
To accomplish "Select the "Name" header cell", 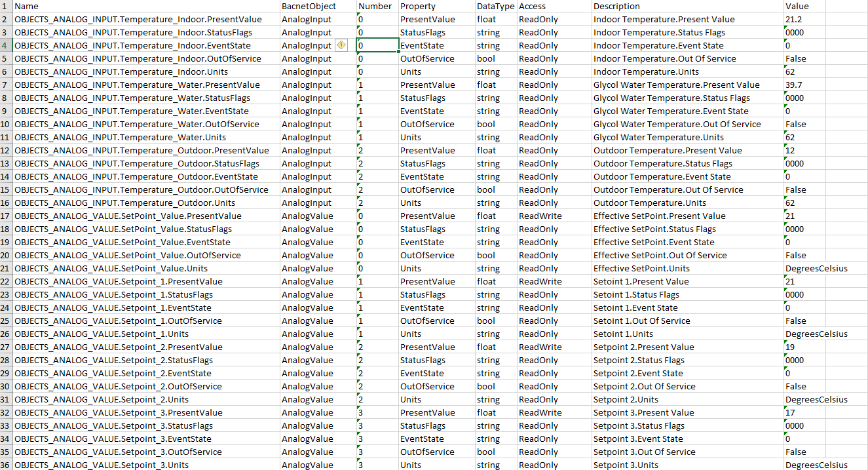I will (146, 6).
